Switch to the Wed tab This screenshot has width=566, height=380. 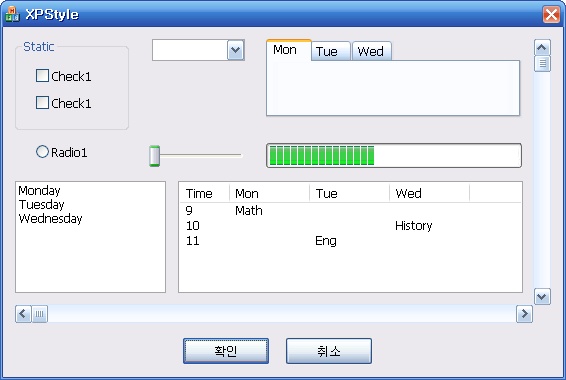pyautogui.click(x=371, y=51)
